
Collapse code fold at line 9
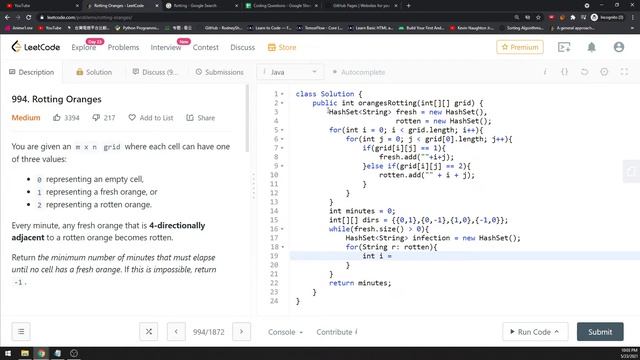click(x=282, y=166)
